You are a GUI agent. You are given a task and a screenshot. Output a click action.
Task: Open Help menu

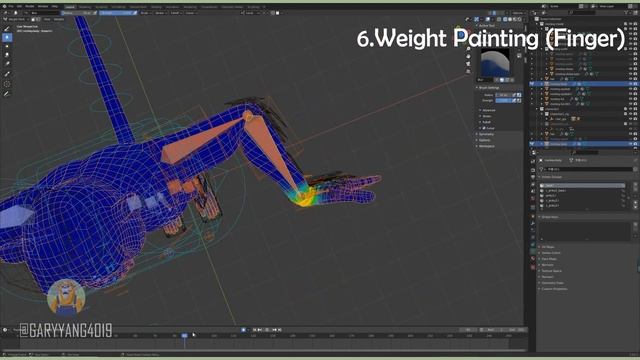click(54, 6)
